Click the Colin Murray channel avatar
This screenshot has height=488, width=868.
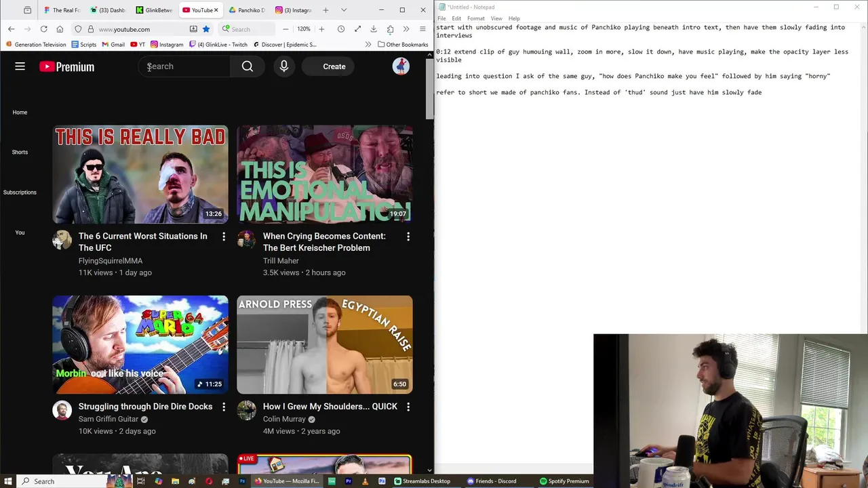point(247,410)
